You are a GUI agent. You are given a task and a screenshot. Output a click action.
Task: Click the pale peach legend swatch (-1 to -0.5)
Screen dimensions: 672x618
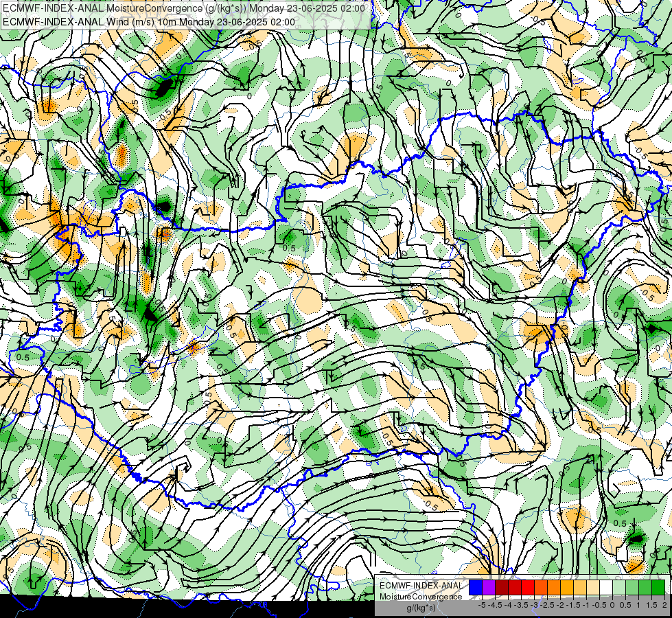click(x=593, y=587)
